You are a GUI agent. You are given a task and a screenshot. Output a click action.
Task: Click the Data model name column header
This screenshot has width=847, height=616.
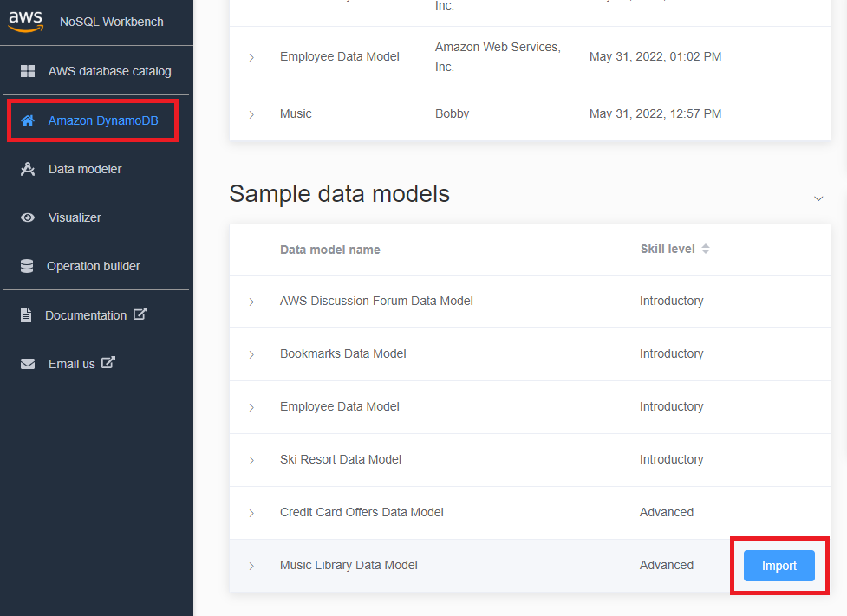pos(330,249)
